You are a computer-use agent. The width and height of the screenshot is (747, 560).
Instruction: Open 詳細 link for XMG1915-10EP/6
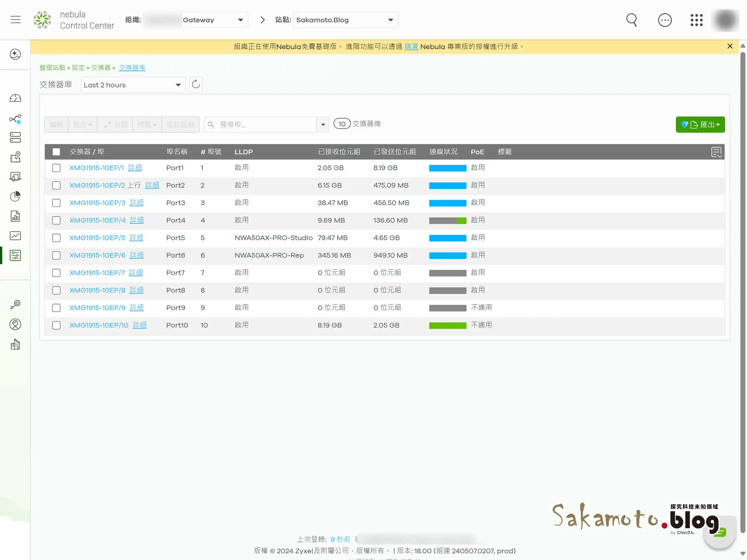(137, 255)
